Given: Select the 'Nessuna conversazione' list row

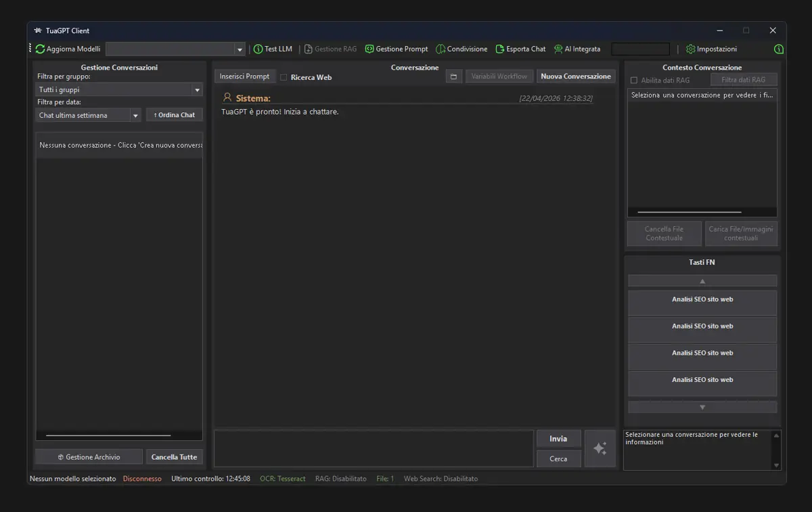Looking at the screenshot, I should [x=119, y=145].
